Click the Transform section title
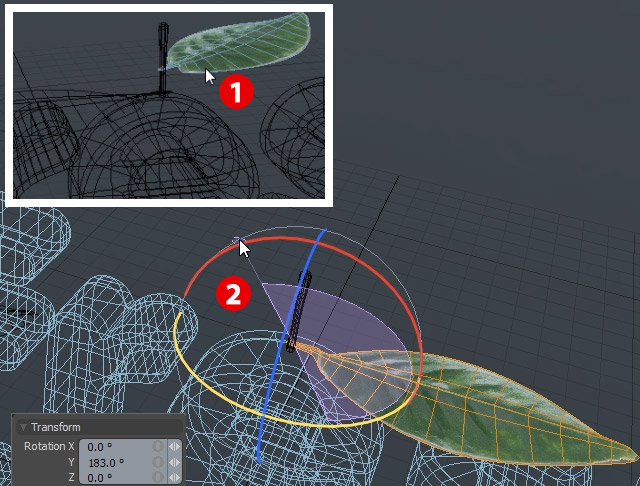The width and height of the screenshot is (640, 486). click(x=56, y=427)
